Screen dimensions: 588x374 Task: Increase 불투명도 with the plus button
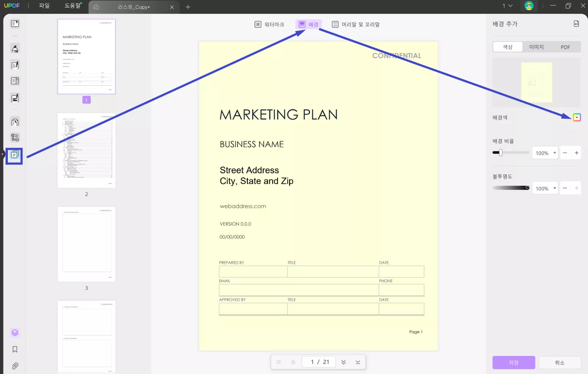pos(577,188)
